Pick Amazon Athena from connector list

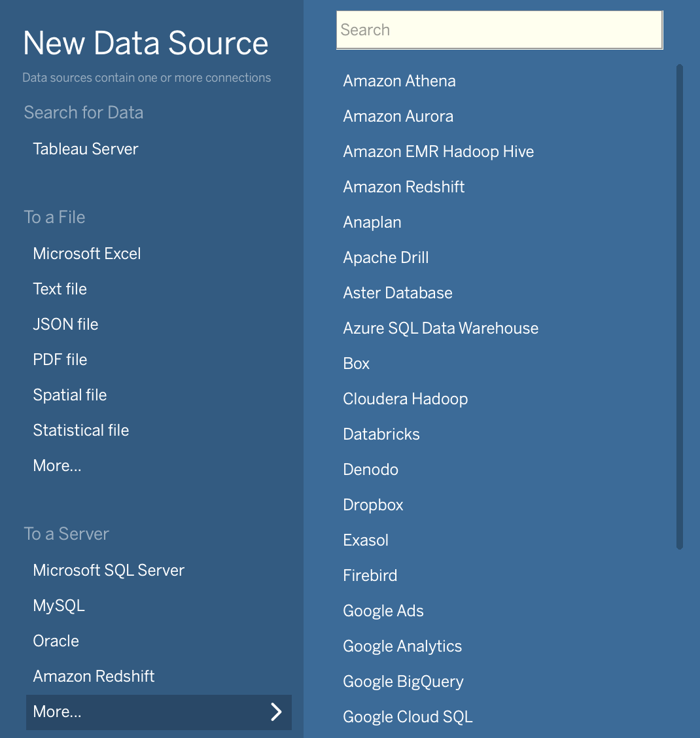pos(399,80)
